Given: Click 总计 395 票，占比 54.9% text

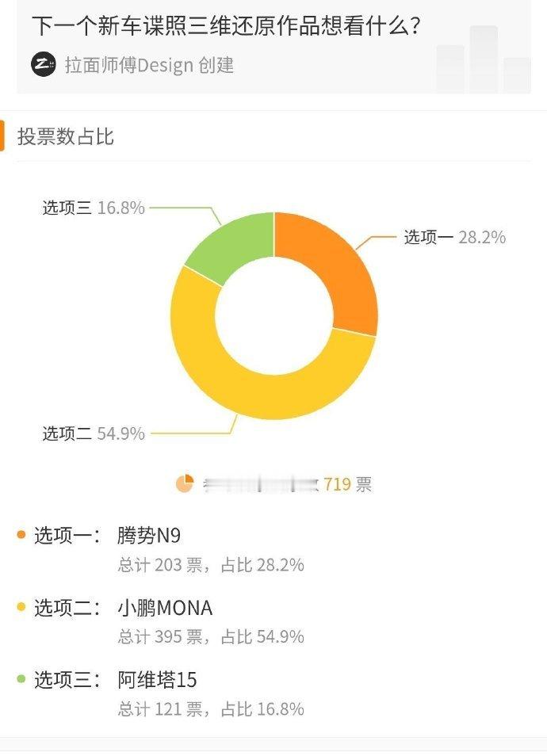Looking at the screenshot, I should (x=211, y=637).
